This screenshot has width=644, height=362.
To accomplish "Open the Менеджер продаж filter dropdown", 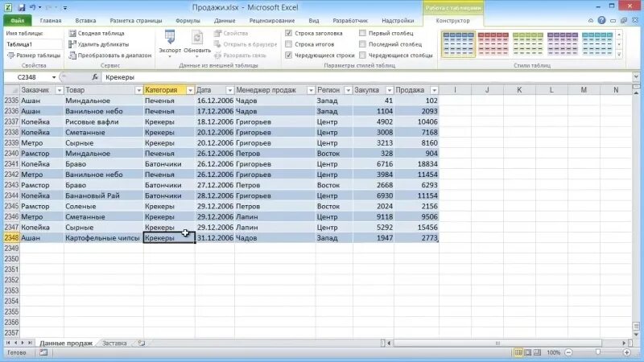I will point(311,90).
